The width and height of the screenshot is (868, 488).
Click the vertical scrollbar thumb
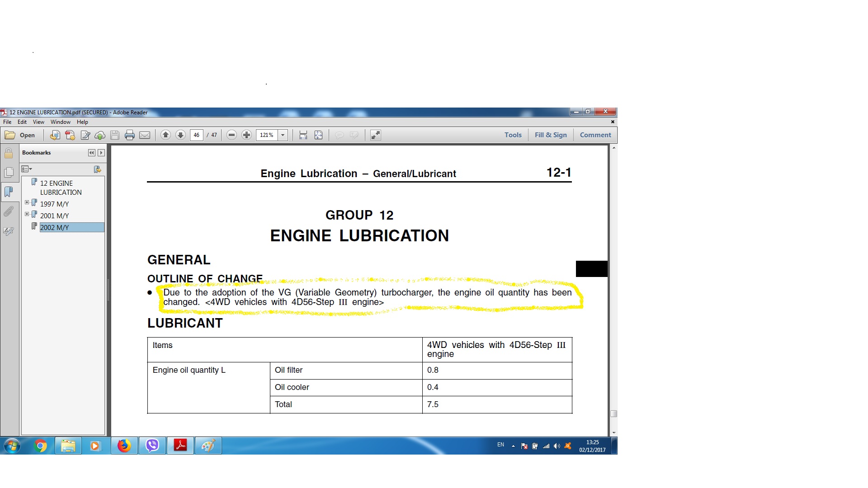[x=613, y=413]
